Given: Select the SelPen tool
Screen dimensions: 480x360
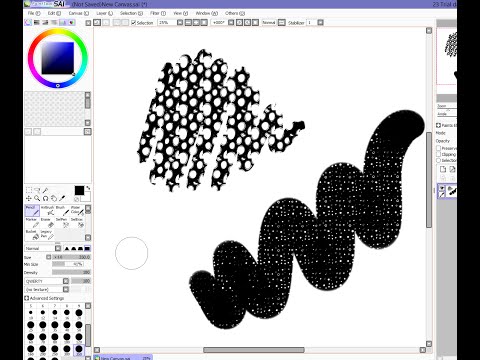Looking at the screenshot, I should click(x=62, y=223).
